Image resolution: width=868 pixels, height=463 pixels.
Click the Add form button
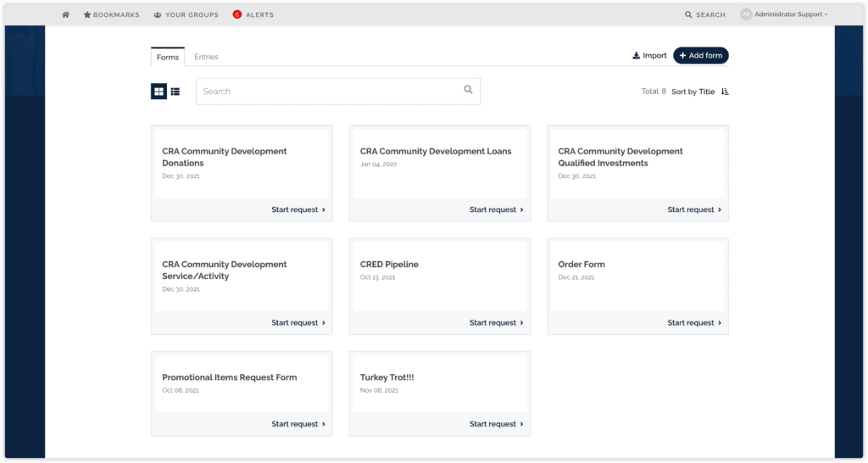tap(701, 55)
